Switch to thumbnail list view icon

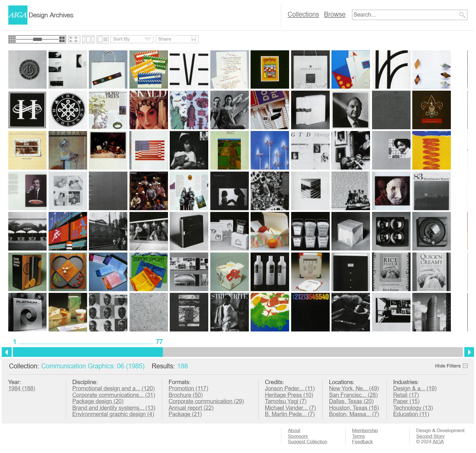click(74, 39)
